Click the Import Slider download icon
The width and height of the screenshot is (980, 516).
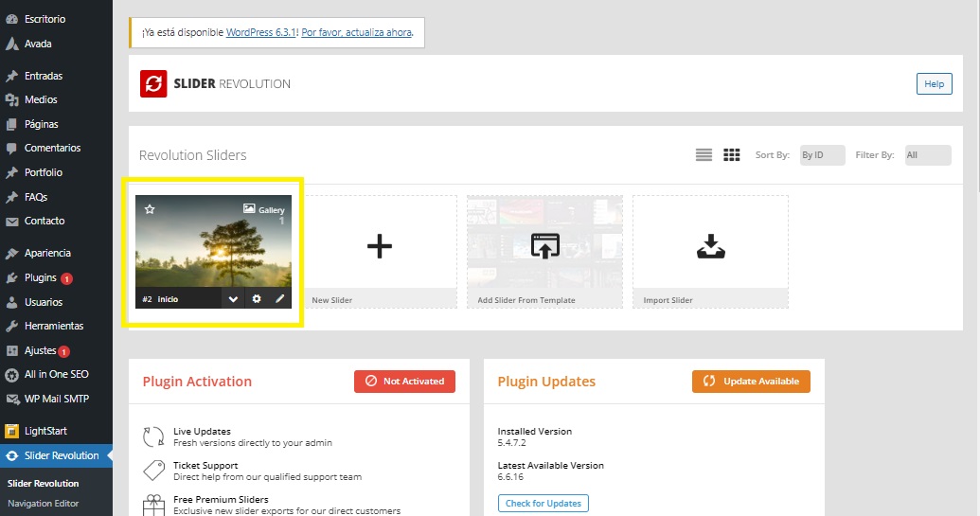[710, 246]
